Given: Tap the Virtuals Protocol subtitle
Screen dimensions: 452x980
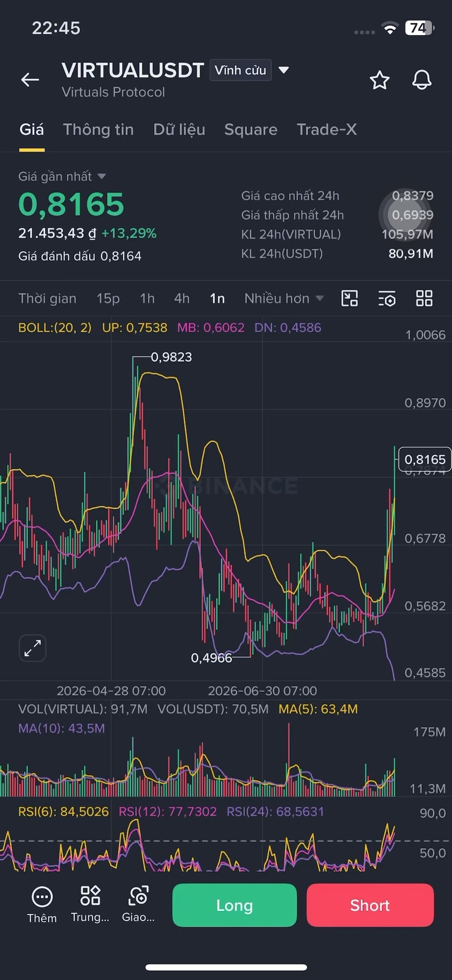Looking at the screenshot, I should tap(113, 92).
